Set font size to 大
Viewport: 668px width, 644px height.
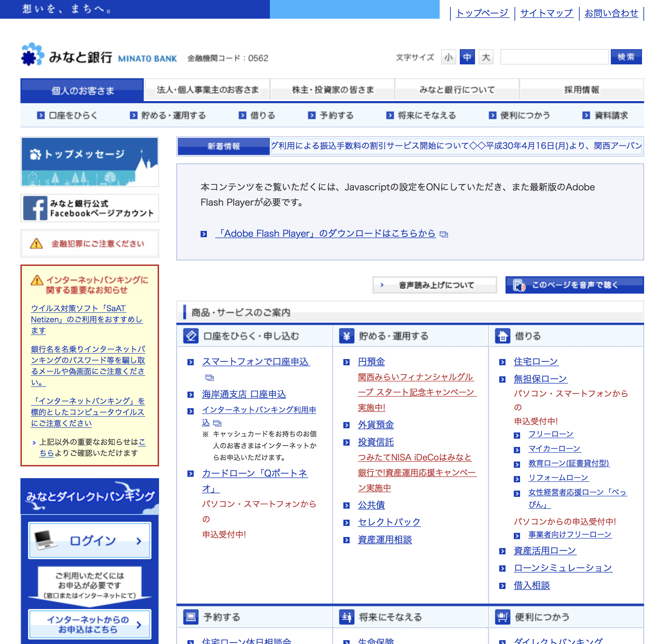pyautogui.click(x=486, y=57)
